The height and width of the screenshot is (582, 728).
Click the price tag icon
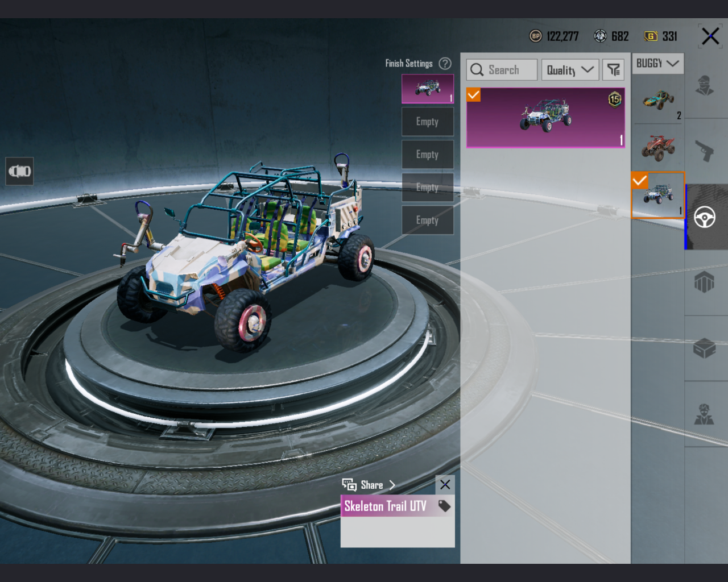(x=445, y=506)
